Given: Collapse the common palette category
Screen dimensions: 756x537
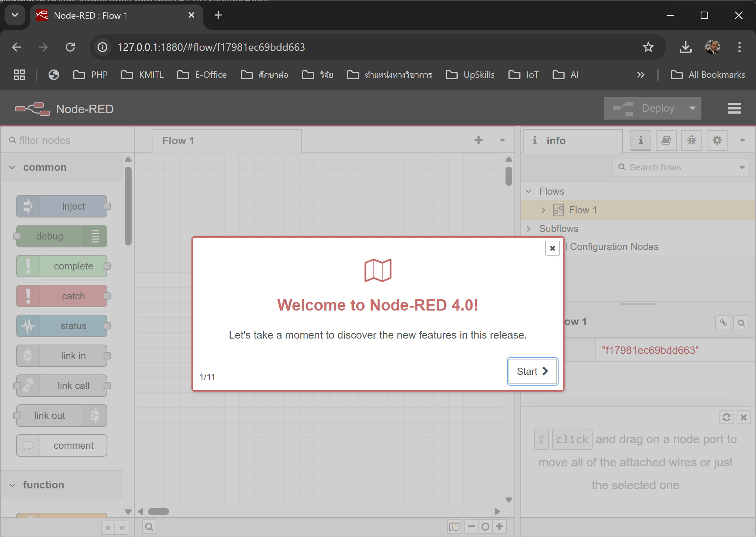Looking at the screenshot, I should pos(13,167).
